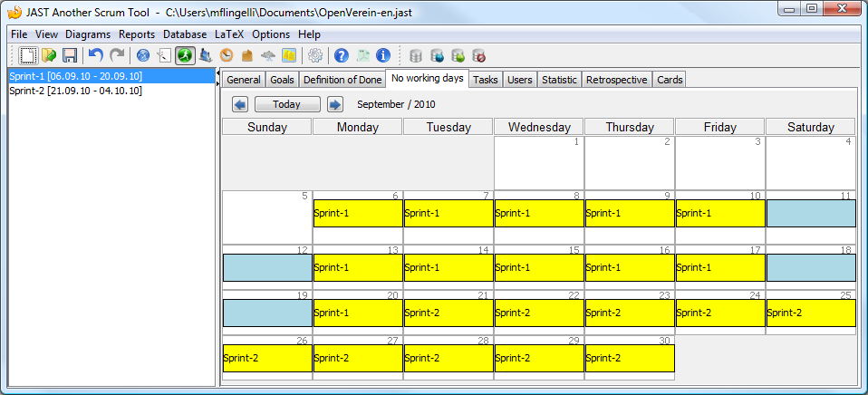Collapse the sprint list using splitter arrows
This screenshot has height=395, width=868.
[217, 72]
